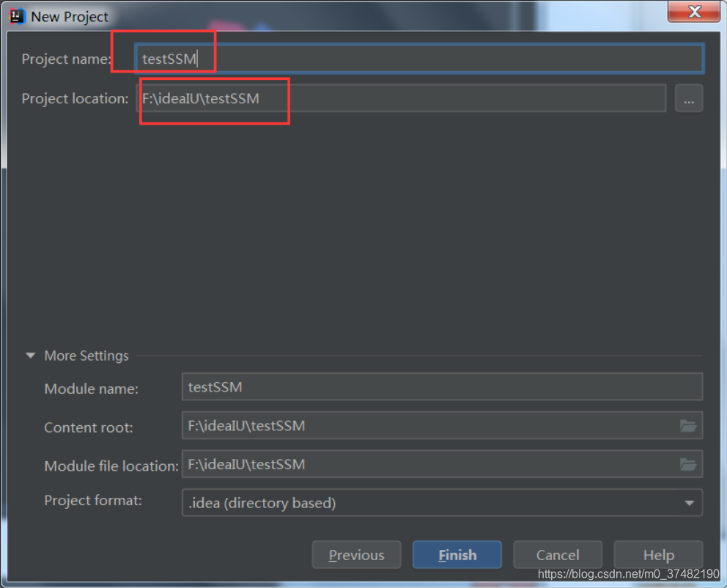Browse for Module file location folder icon
The image size is (727, 588).
688,464
